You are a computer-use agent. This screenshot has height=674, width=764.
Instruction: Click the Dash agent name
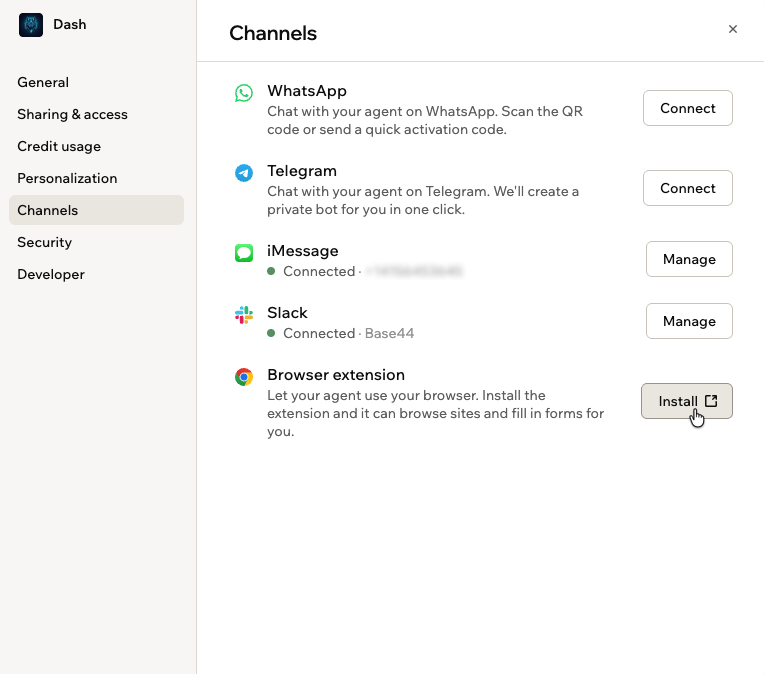click(x=70, y=24)
